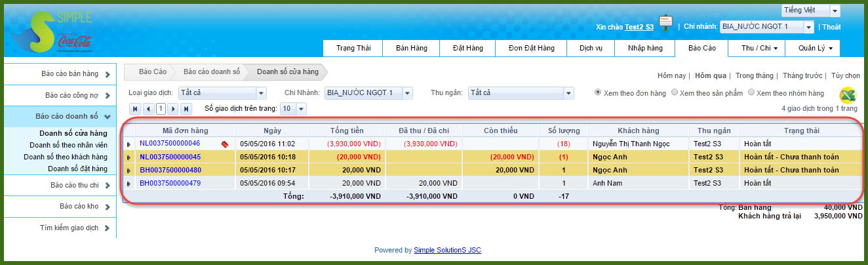Go to previous page using pager arrow
Screen dimensions: 868x265
[148, 109]
